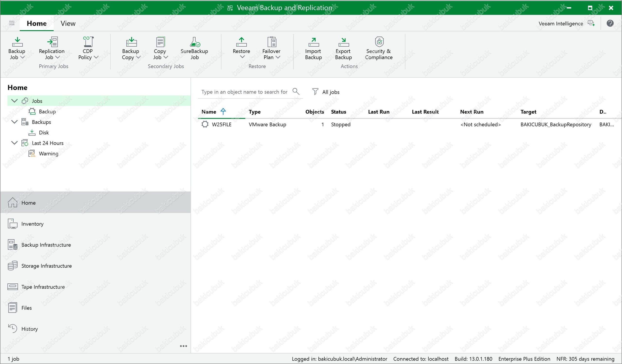
Task: Click the SureBackup Job icon
Action: pos(195,42)
